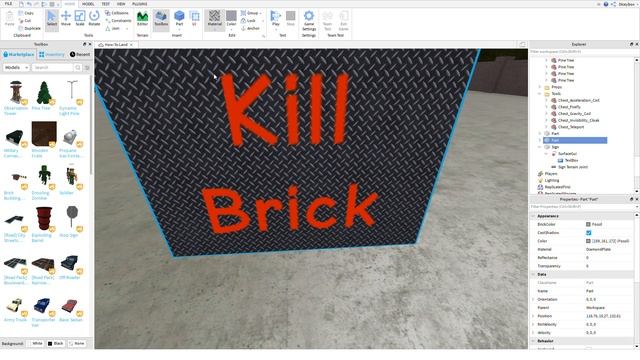This screenshot has width=640, height=360.
Task: Open the FILE menu
Action: [9, 4]
